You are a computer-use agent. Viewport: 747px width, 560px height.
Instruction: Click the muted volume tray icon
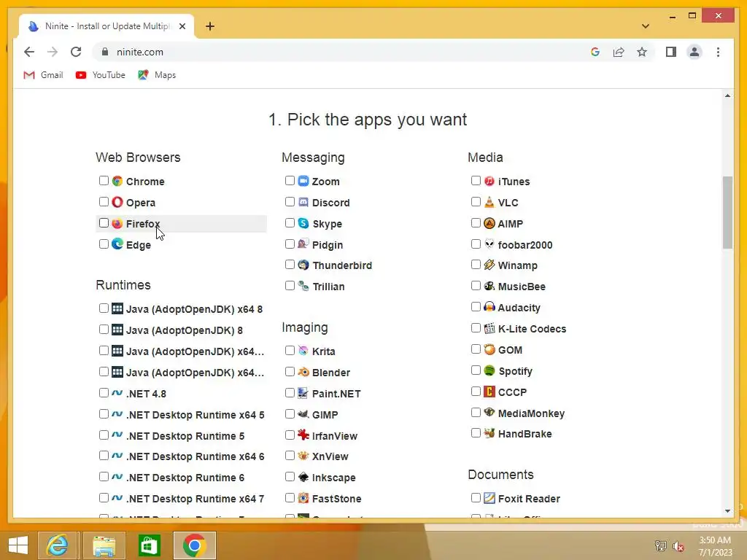coord(678,547)
